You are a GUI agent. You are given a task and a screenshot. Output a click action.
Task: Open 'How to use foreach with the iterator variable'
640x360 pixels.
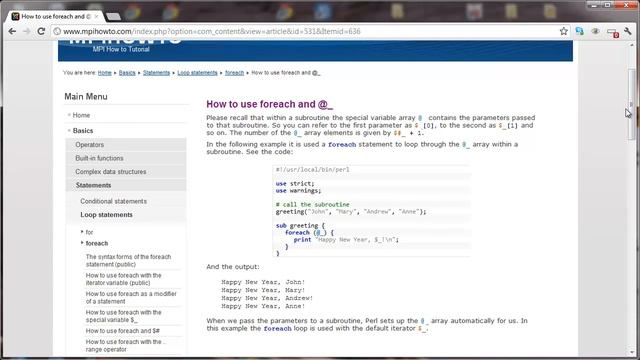coord(123,279)
